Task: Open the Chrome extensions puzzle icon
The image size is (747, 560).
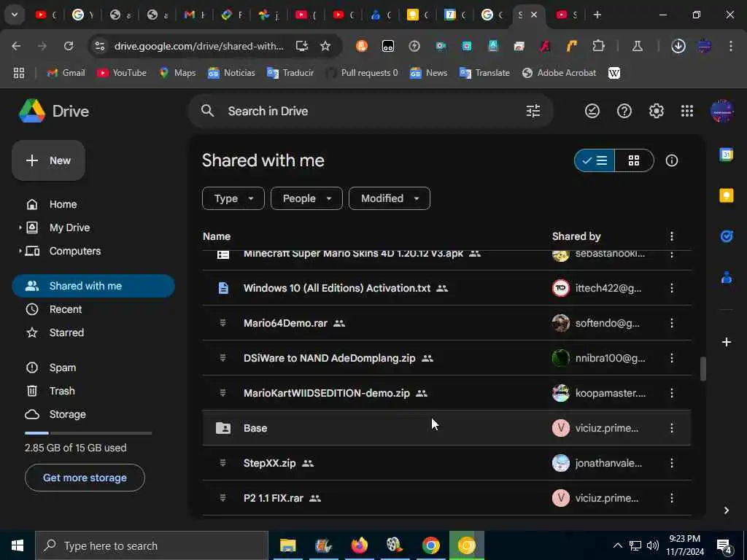Action: [x=598, y=46]
